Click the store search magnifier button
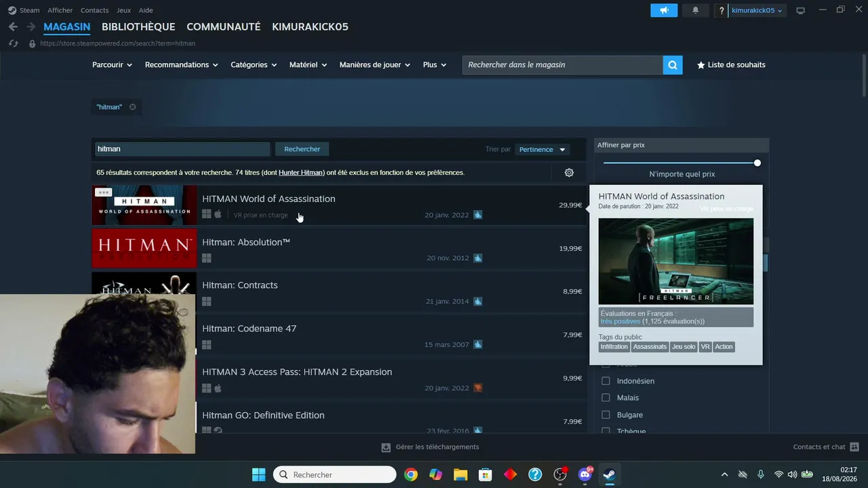The image size is (868, 488). 673,65
